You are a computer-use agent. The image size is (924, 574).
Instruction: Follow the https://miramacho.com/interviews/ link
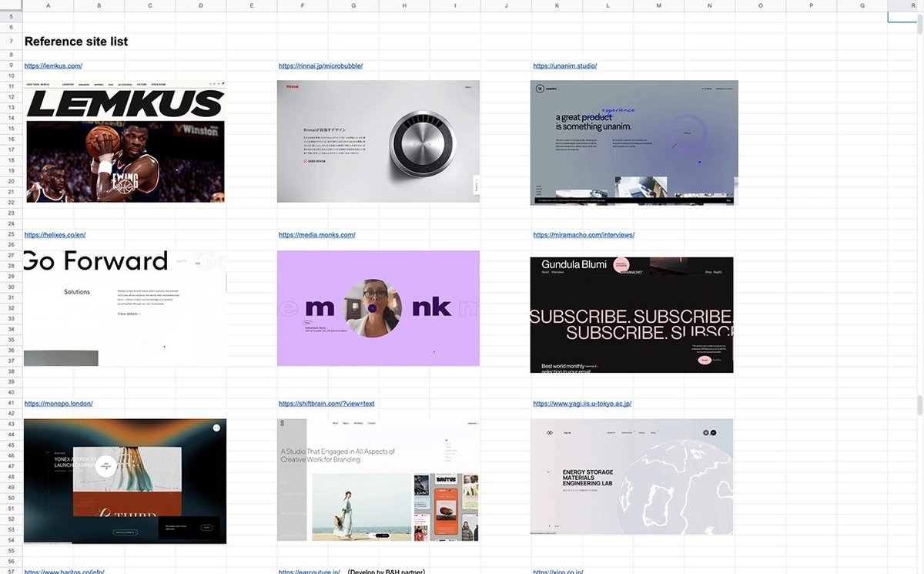click(x=584, y=235)
